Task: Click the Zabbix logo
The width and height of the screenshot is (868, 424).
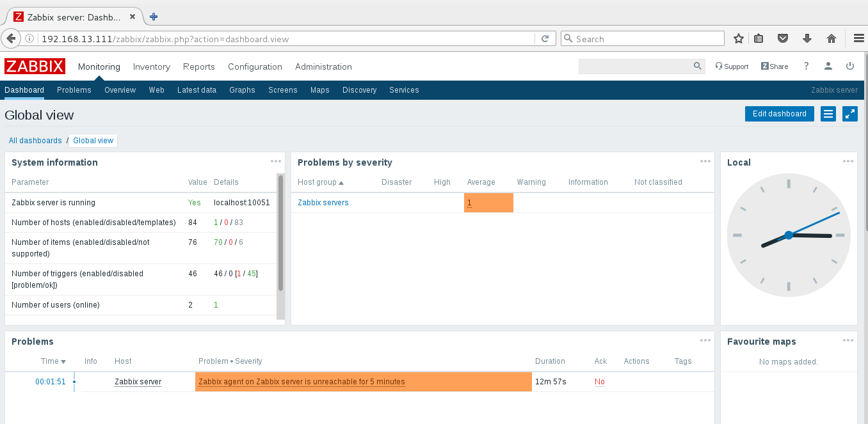Action: pos(35,67)
